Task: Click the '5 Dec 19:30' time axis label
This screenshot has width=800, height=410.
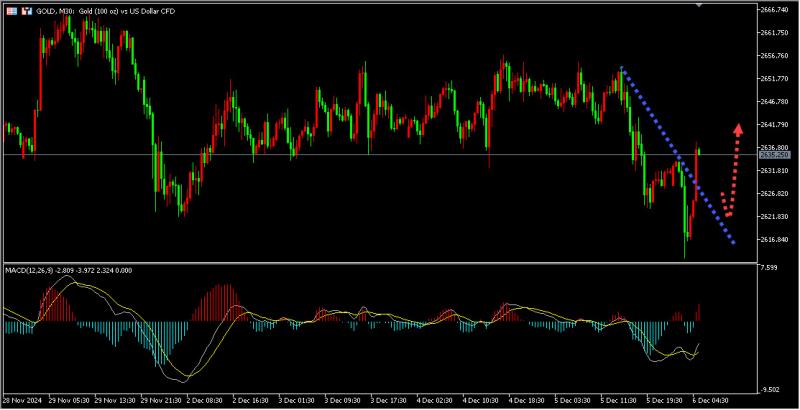Action: 665,401
